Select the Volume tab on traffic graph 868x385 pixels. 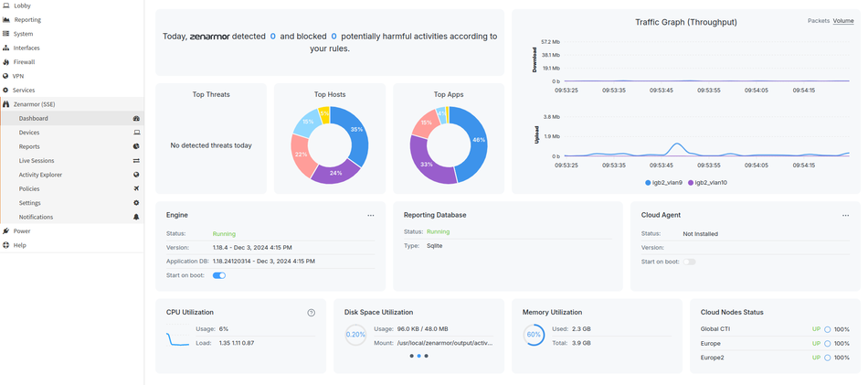[x=843, y=20]
